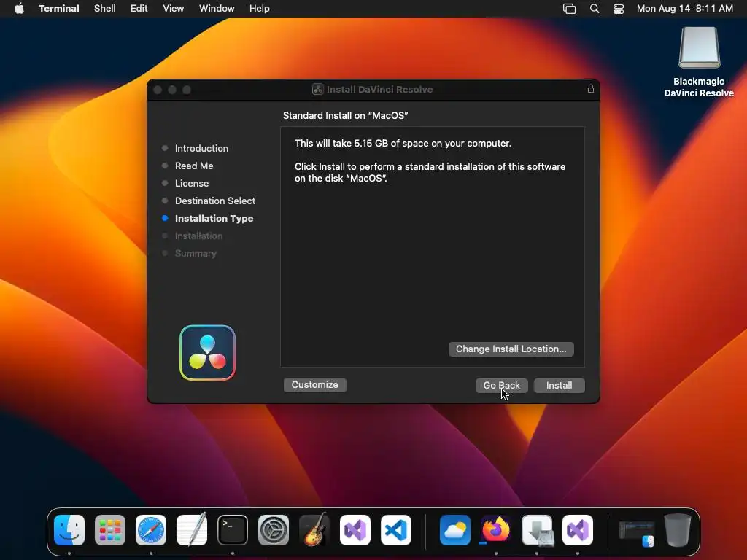747x560 pixels.
Task: Open Visual Studio Code from the Dock
Action: point(396,530)
